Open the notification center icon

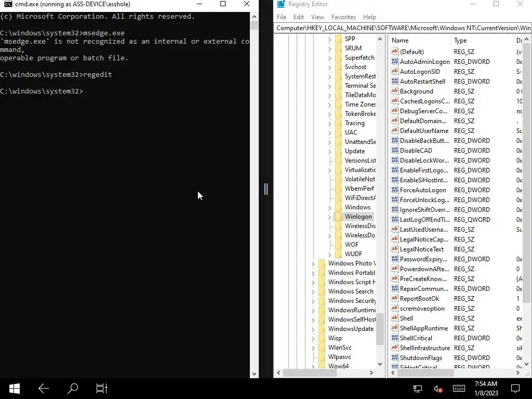(x=515, y=389)
